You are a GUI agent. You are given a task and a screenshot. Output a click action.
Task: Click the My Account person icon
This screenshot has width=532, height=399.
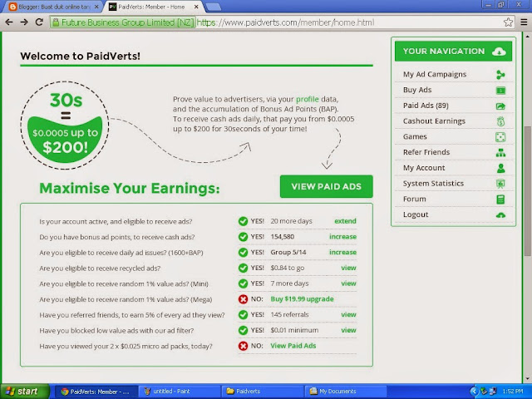[x=500, y=168]
